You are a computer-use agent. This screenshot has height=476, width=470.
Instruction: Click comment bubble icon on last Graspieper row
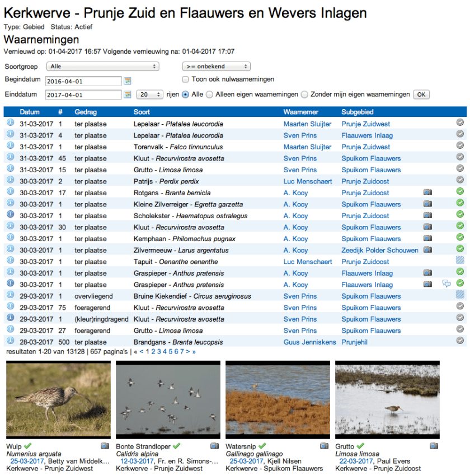[446, 284]
